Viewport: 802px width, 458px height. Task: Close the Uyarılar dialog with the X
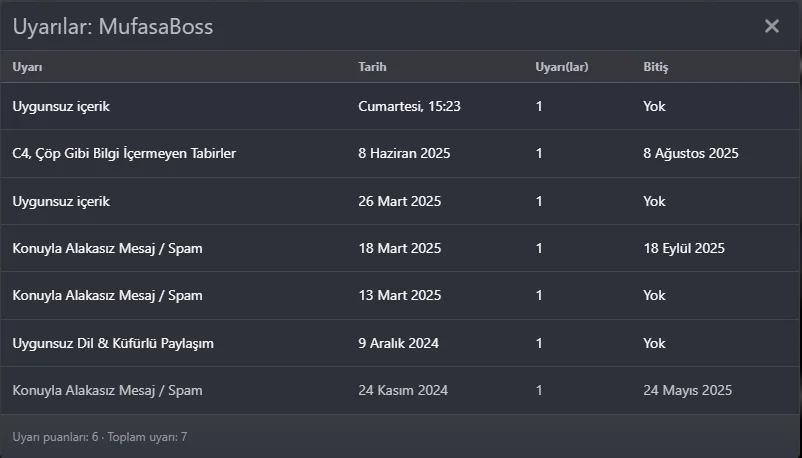(771, 26)
